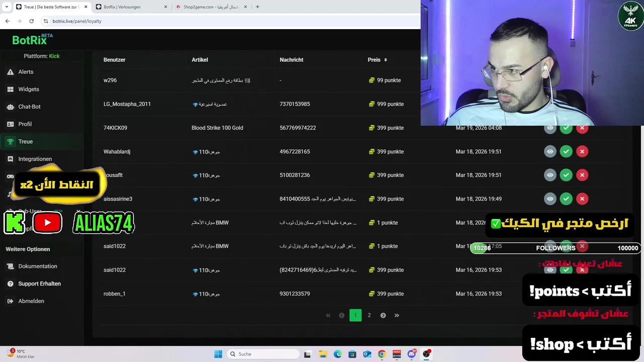Switch to the Shop2game.com tab
The width and height of the screenshot is (644, 362).
(211, 7)
